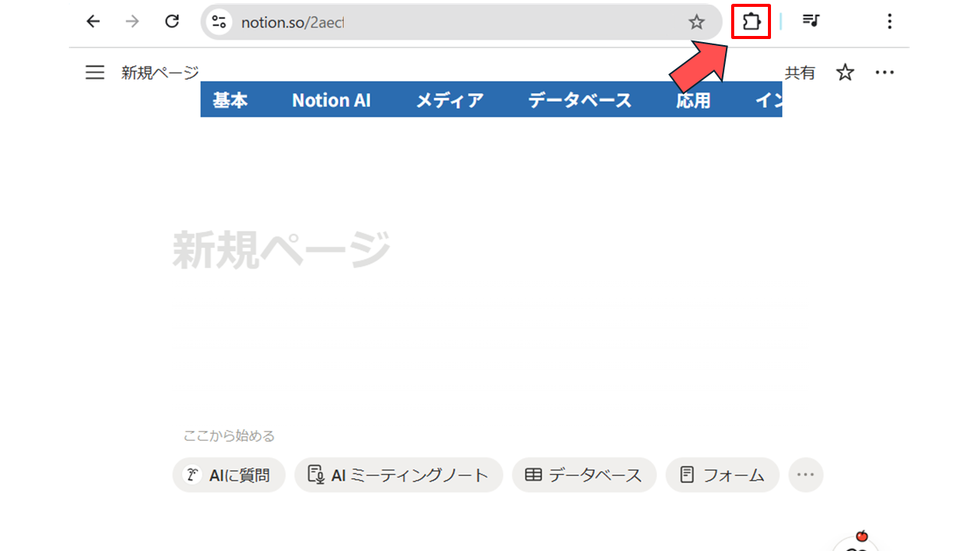Select the 基本 tab
Viewport: 980px width, 551px height.
230,100
